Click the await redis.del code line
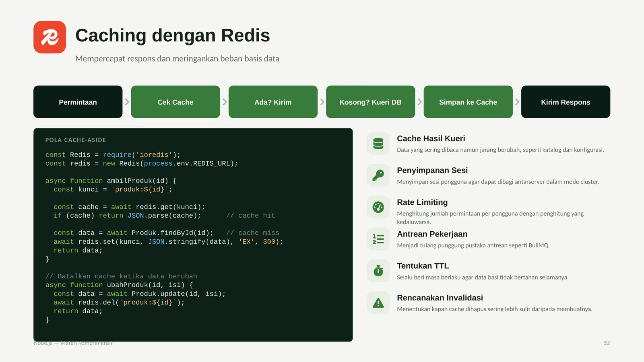 119,302
